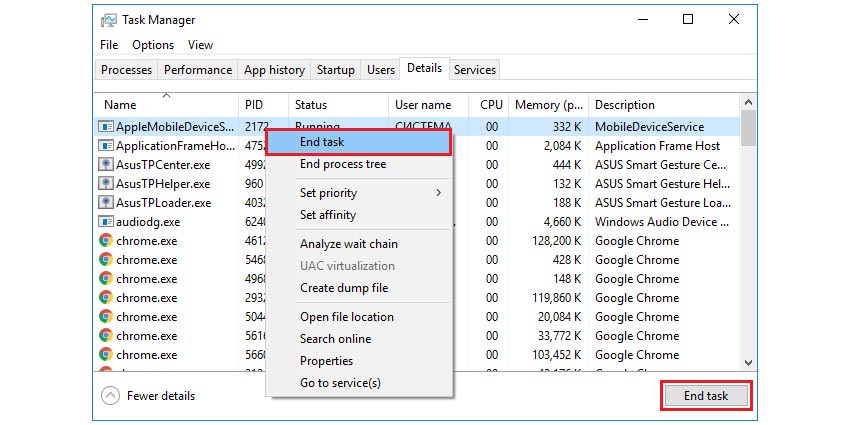Screen dimensions: 850x425
Task: Click the 132 K memory value
Action: click(x=567, y=184)
